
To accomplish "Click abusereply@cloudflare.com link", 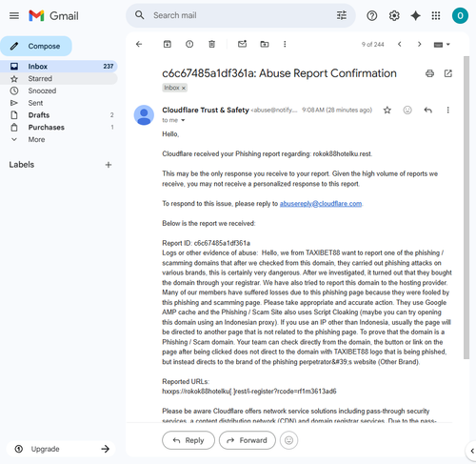I will point(321,204).
